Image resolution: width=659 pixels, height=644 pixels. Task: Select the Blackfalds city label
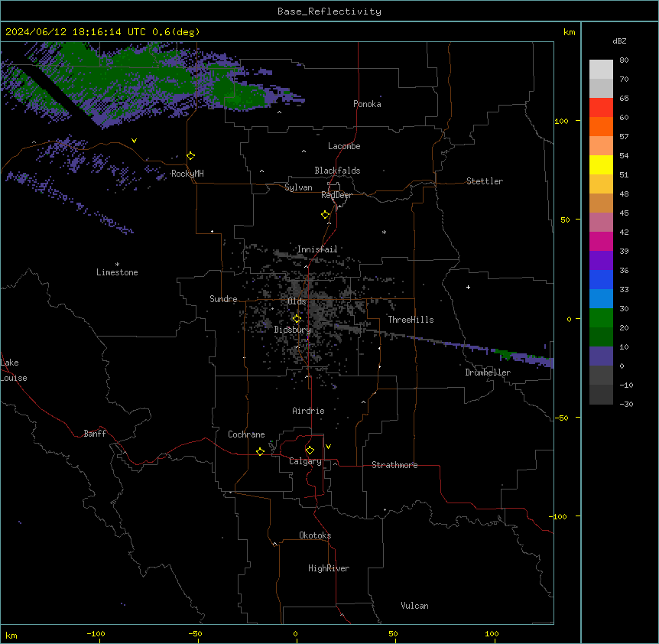pyautogui.click(x=337, y=171)
